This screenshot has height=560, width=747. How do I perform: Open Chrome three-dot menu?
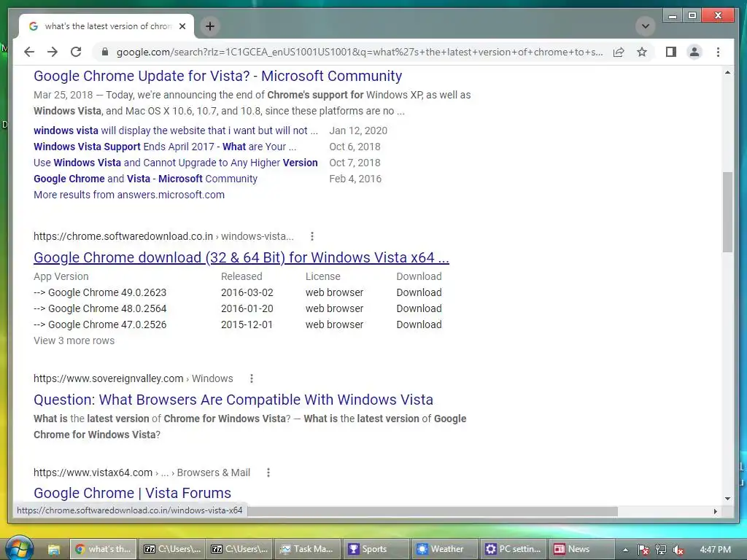click(x=718, y=52)
